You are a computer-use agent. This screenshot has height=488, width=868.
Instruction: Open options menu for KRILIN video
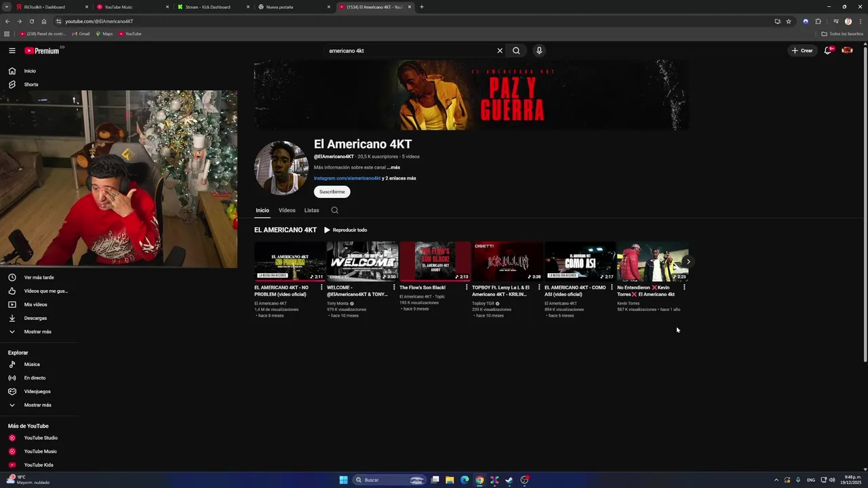539,287
